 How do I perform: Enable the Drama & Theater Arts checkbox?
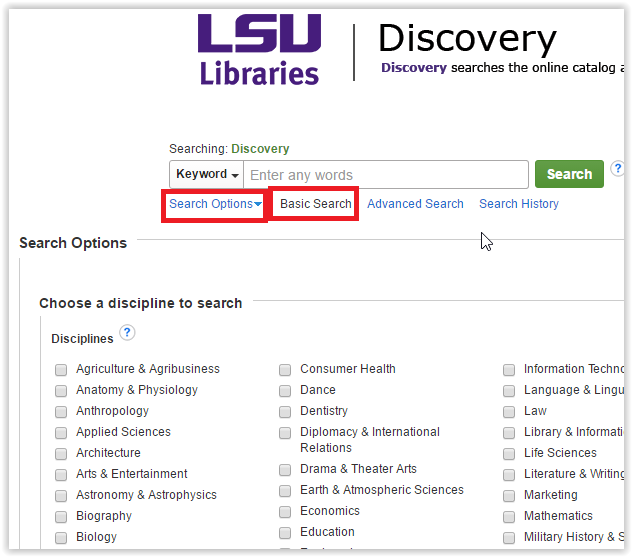[x=285, y=470]
